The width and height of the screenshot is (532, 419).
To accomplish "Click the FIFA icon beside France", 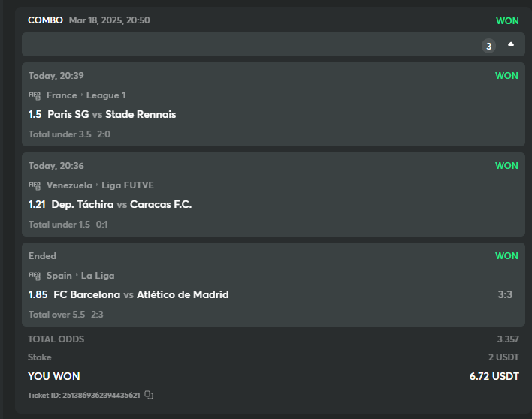I will pyautogui.click(x=35, y=95).
